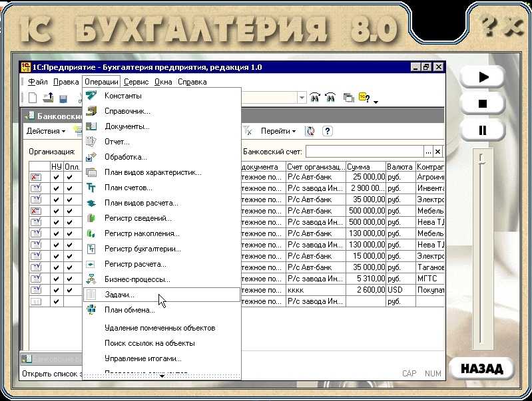
Task: Expand the Перейти dropdown
Action: 278,131
